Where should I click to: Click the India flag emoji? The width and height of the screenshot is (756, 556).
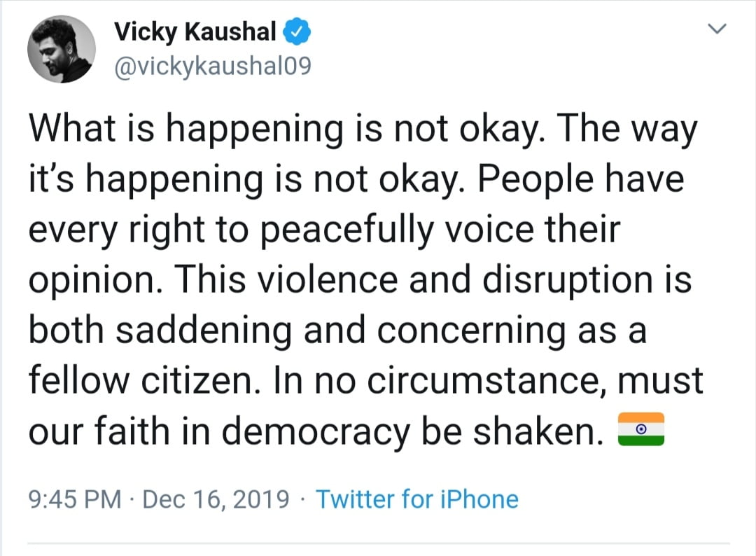tap(640, 428)
